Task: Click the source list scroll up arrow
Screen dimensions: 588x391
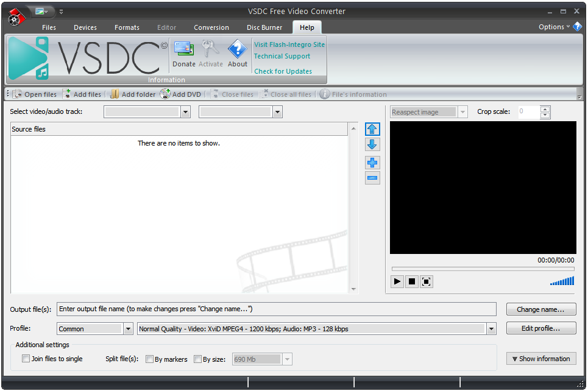Action: [353, 129]
